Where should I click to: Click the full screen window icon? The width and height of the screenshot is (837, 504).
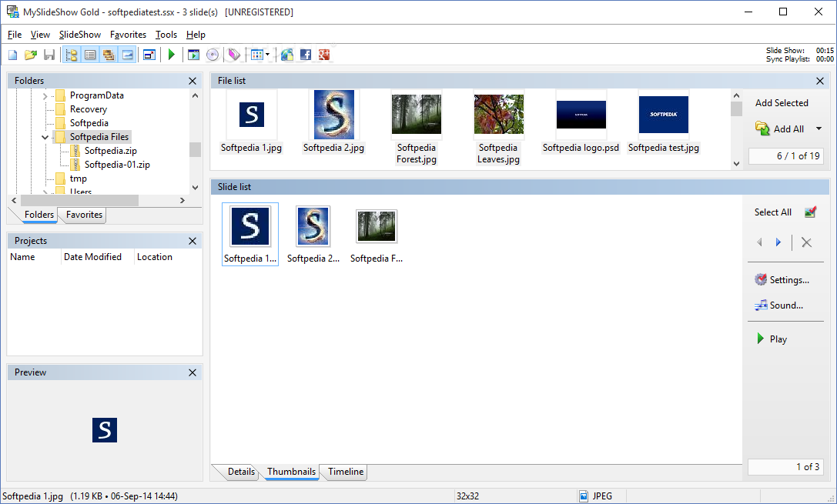coord(149,55)
